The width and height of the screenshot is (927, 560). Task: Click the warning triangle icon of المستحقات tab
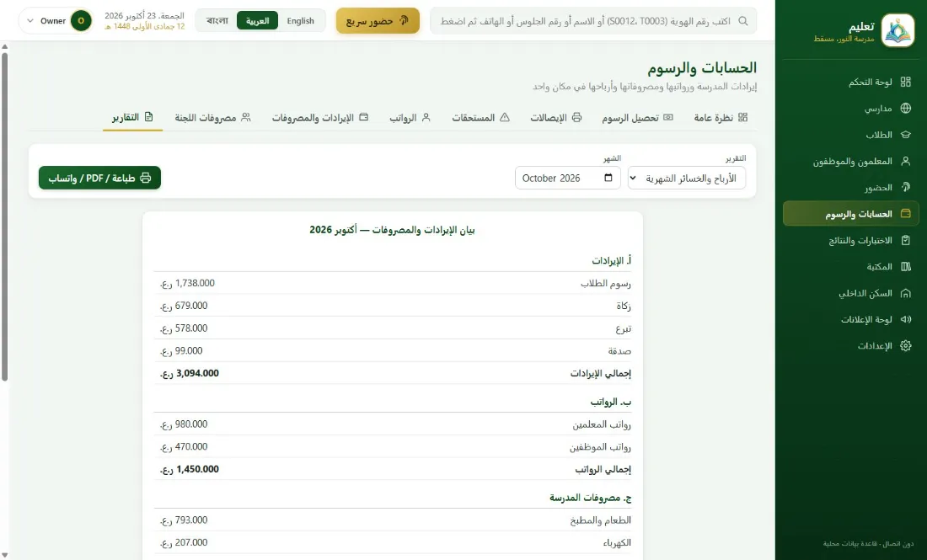(504, 118)
